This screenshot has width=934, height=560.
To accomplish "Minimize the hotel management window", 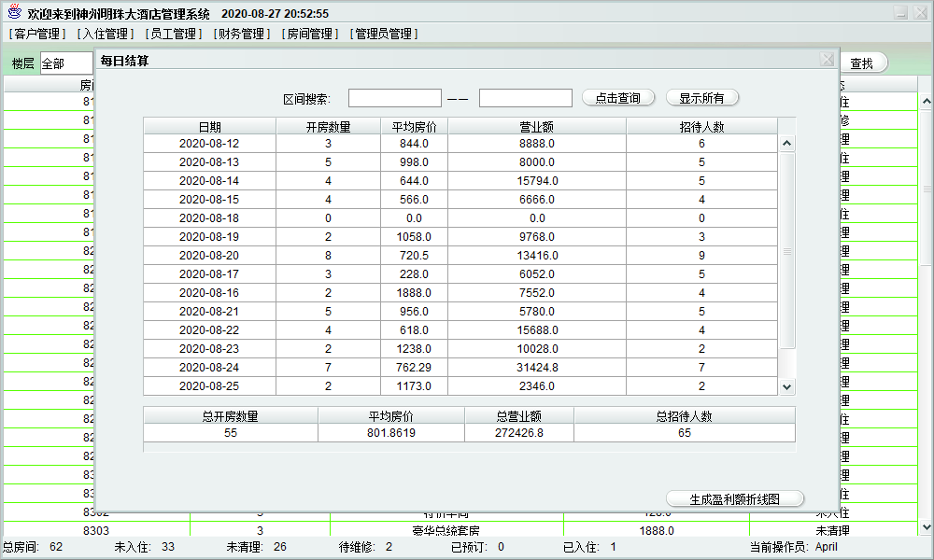I will click(901, 12).
